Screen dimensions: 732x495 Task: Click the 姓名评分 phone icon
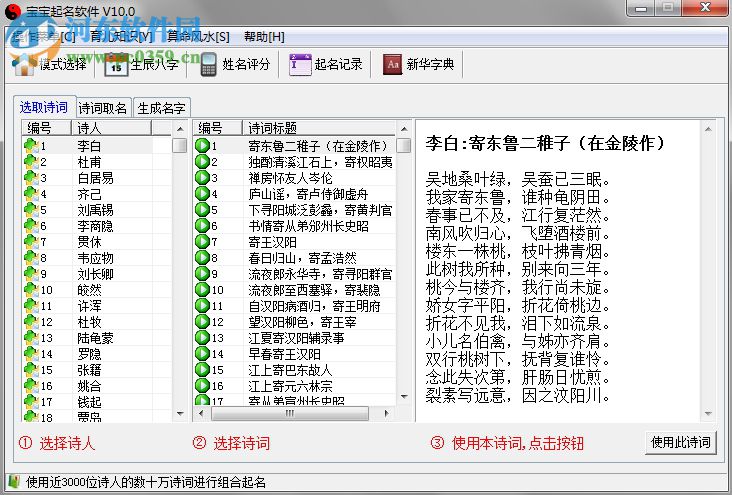pyautogui.click(x=208, y=64)
